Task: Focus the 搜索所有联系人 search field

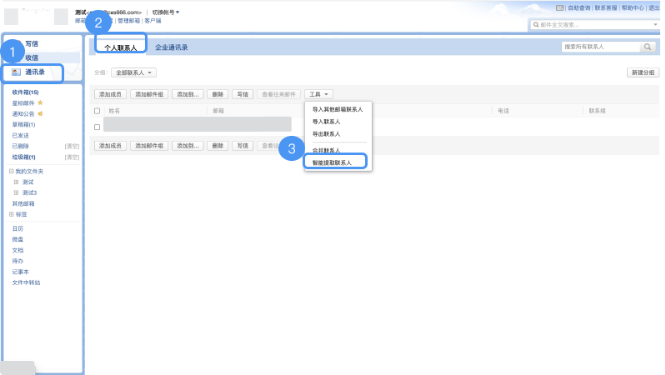Action: click(601, 47)
